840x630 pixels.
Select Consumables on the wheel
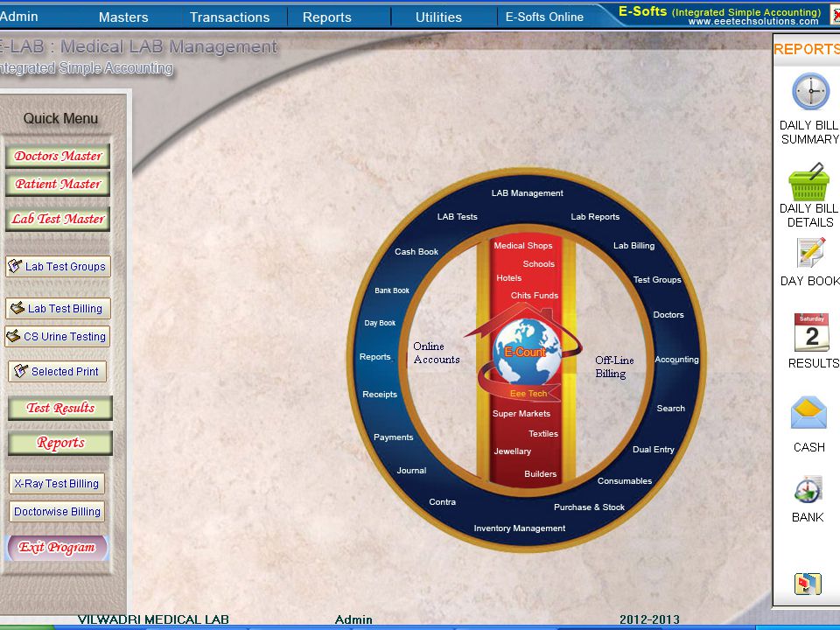point(625,481)
